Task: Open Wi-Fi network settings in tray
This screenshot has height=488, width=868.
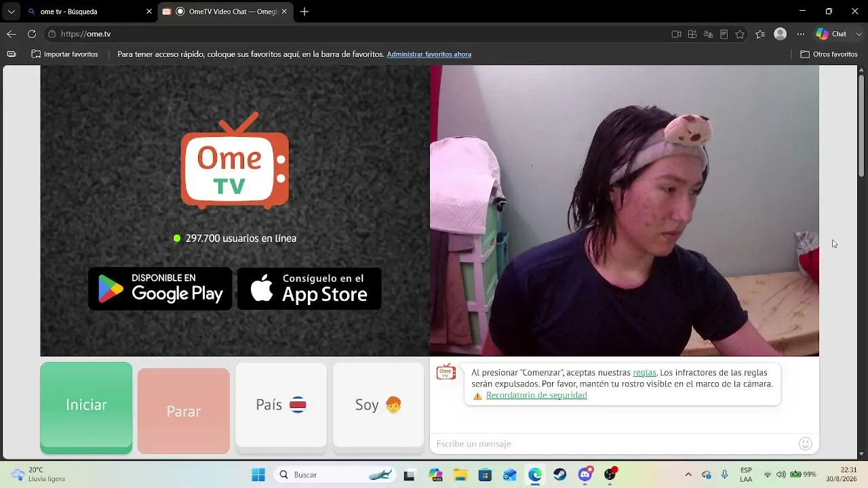Action: click(768, 474)
